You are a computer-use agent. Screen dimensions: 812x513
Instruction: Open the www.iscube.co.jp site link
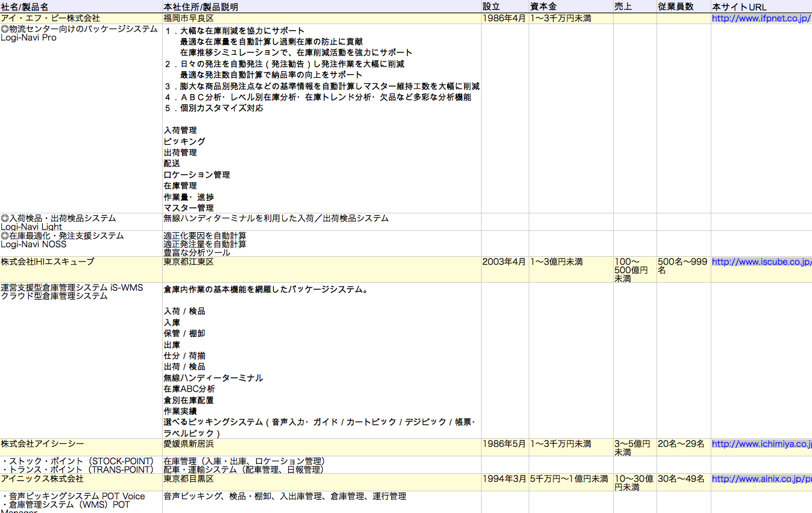[761, 262]
